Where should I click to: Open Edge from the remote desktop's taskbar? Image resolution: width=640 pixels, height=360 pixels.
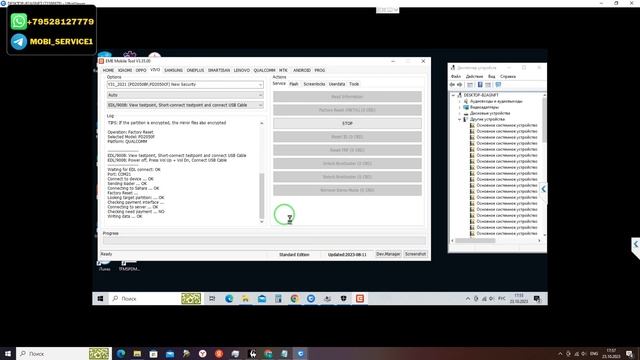coord(229,299)
